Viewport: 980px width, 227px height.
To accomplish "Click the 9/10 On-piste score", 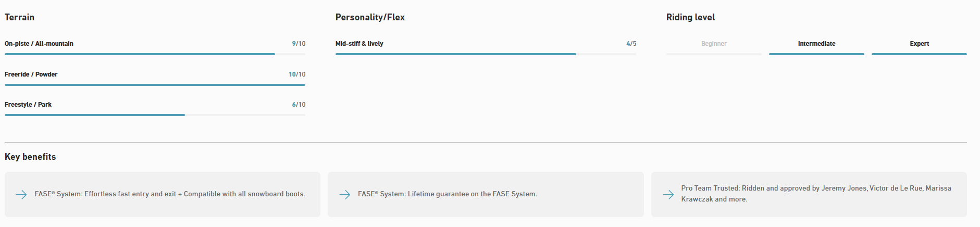I will (299, 44).
